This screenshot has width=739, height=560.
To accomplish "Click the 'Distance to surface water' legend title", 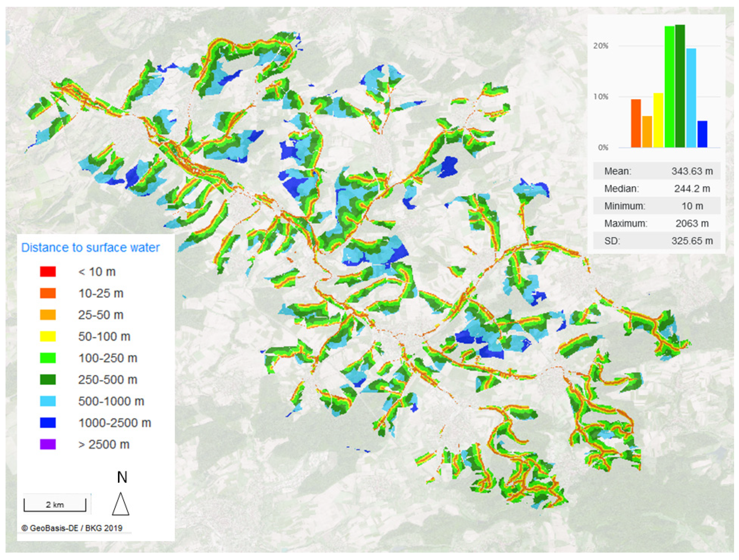I will click(x=91, y=248).
